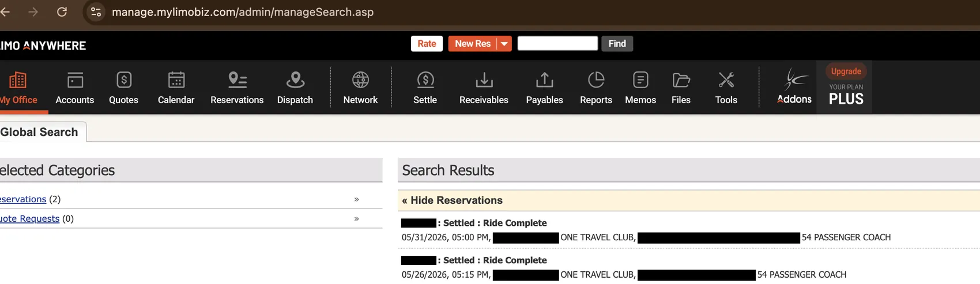Open the 05/26/2026 05:15 PM reservation result
Viewport: 980px width, 284px height.
(x=624, y=268)
